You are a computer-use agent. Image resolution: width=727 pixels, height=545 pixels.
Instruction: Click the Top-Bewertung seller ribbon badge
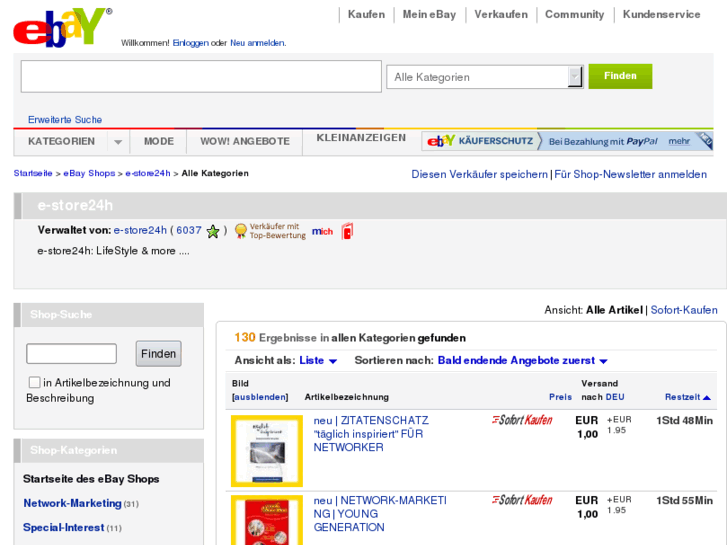point(270,231)
